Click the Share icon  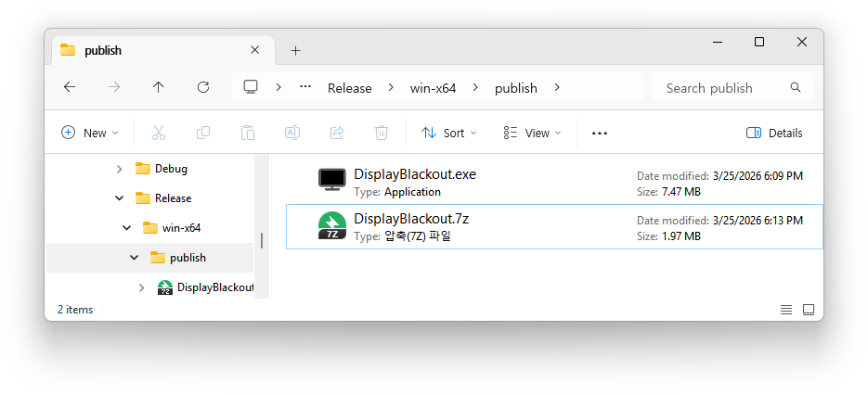tap(337, 133)
